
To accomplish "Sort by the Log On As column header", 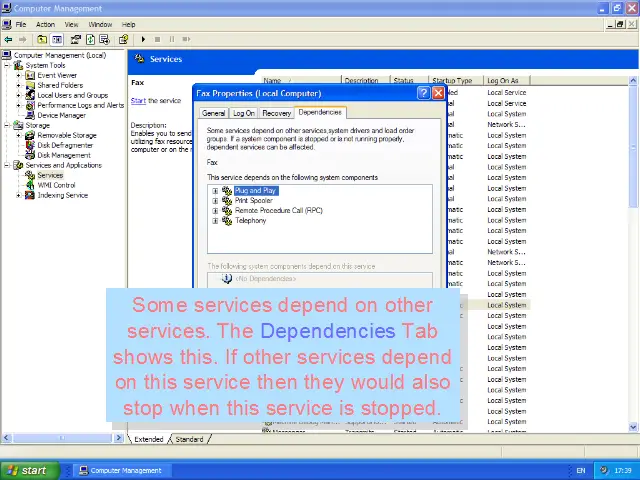I will click(506, 81).
